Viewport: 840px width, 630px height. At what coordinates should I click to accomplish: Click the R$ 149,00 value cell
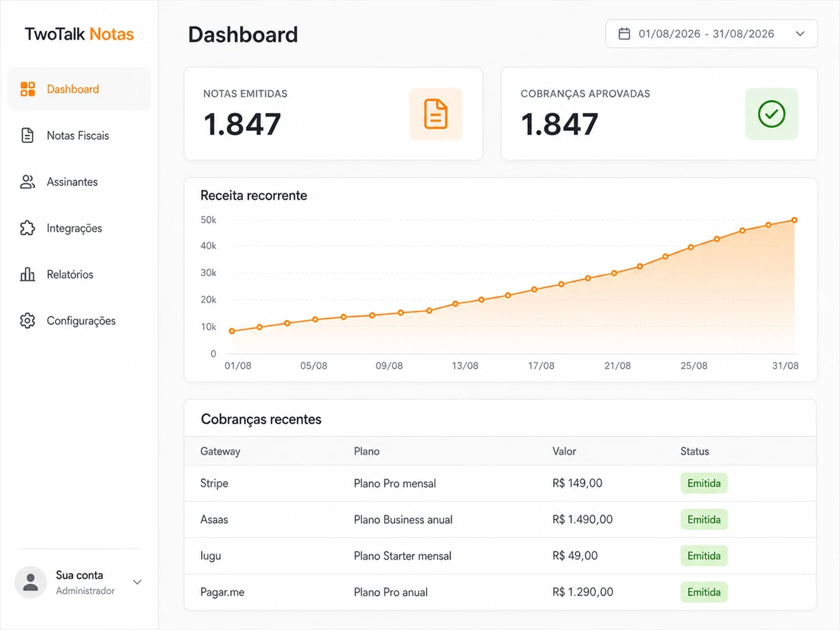coord(577,483)
